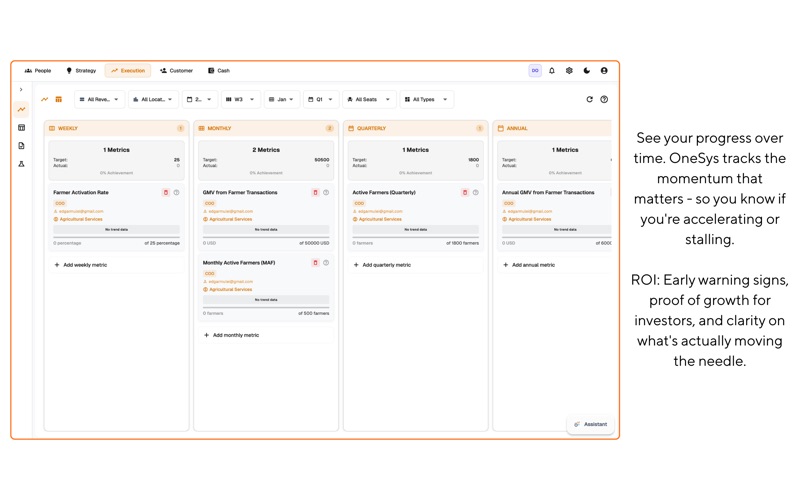
Task: Open the year filter dropdown
Action: click(x=199, y=99)
